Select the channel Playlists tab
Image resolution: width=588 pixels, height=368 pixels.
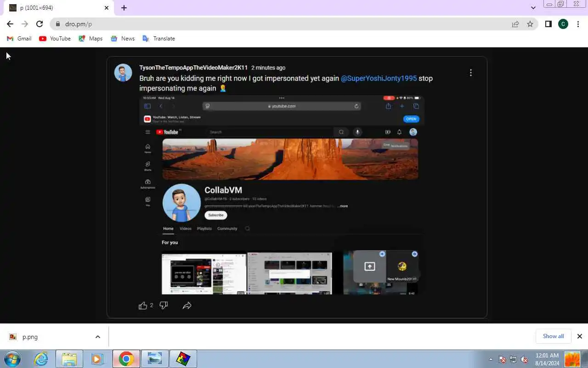point(204,229)
